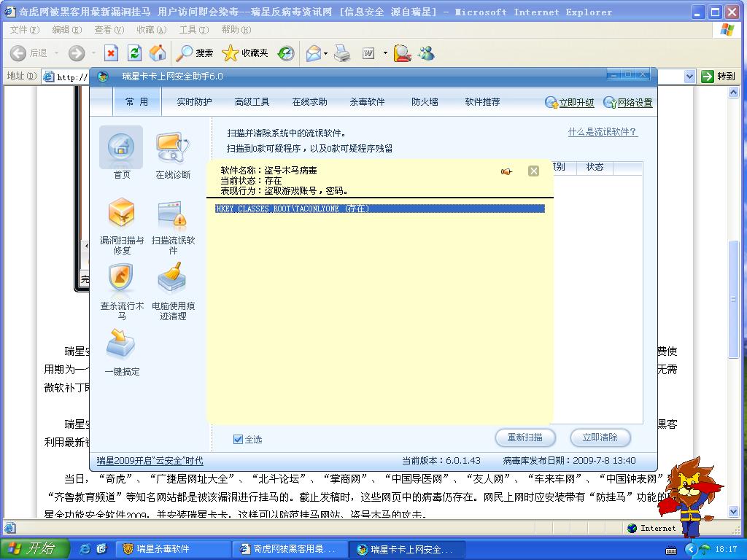
Task: Open the 首页 home icon in sidebar
Action: point(121,153)
